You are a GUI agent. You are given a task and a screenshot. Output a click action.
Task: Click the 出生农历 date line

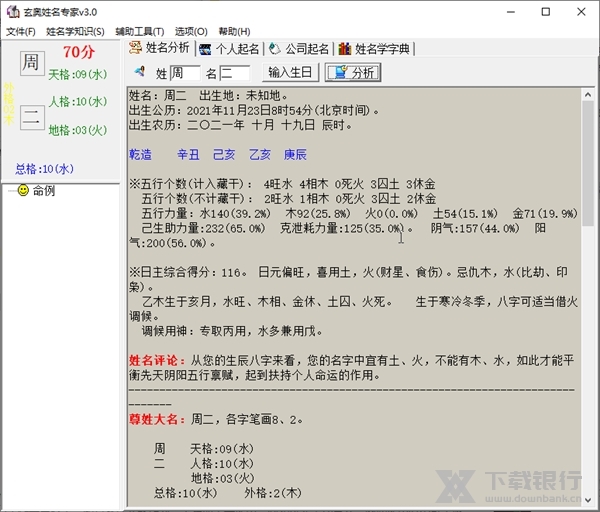point(241,125)
